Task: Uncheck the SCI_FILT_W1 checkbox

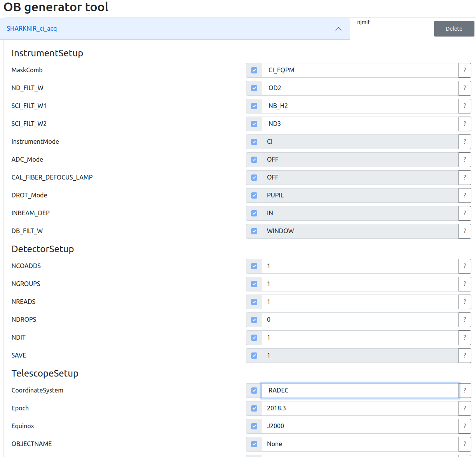Action: pos(254,106)
